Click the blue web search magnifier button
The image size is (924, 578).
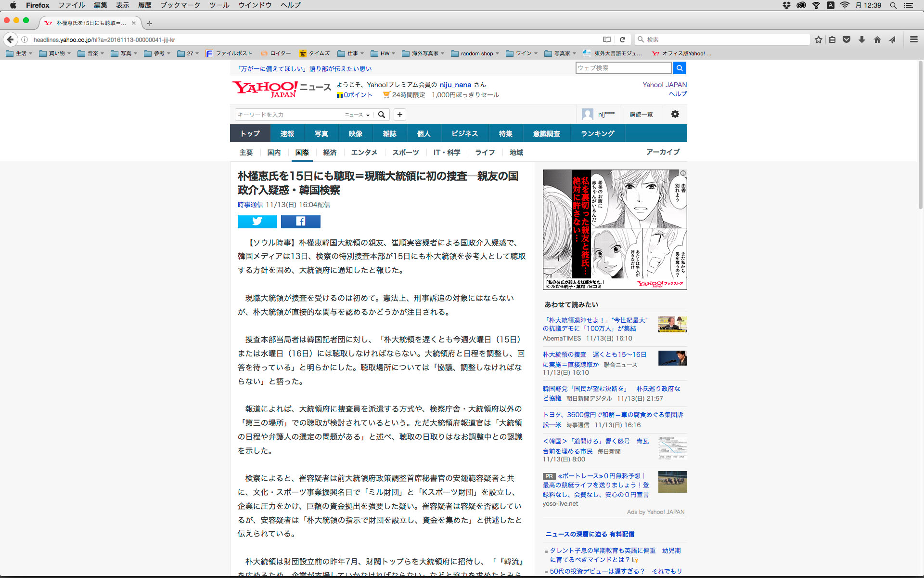(679, 68)
